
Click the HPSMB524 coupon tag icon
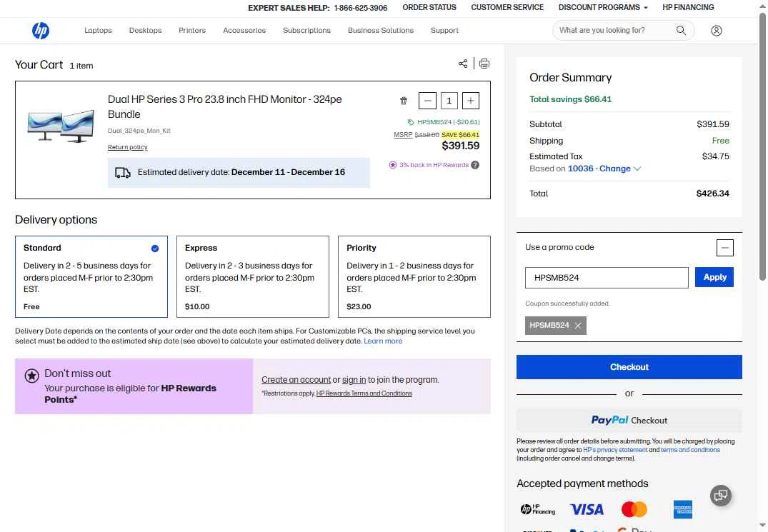(411, 122)
